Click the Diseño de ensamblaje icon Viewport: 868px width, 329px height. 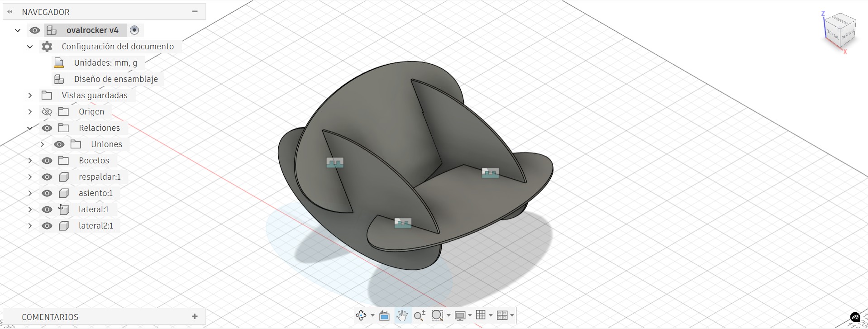59,79
